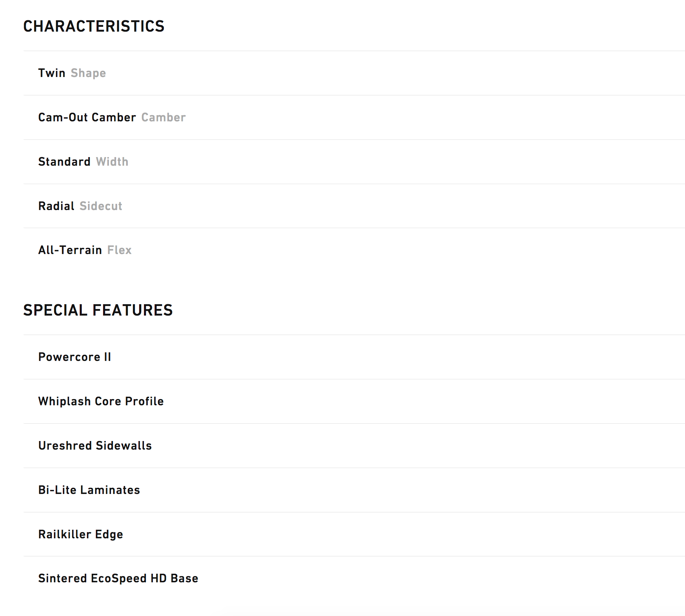Click the bold Twin label

coord(52,73)
